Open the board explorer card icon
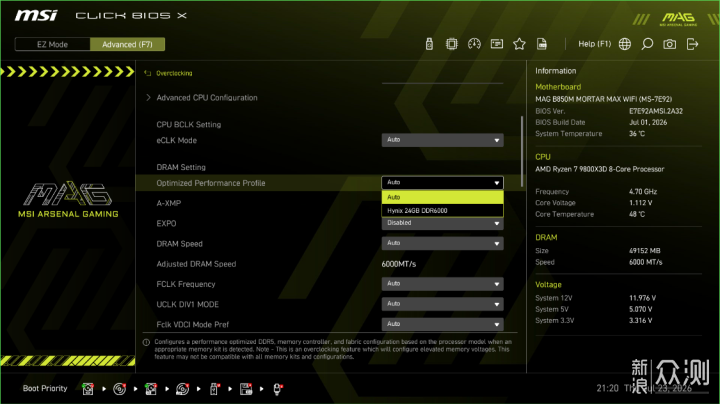Image resolution: width=720 pixels, height=404 pixels. (x=497, y=44)
